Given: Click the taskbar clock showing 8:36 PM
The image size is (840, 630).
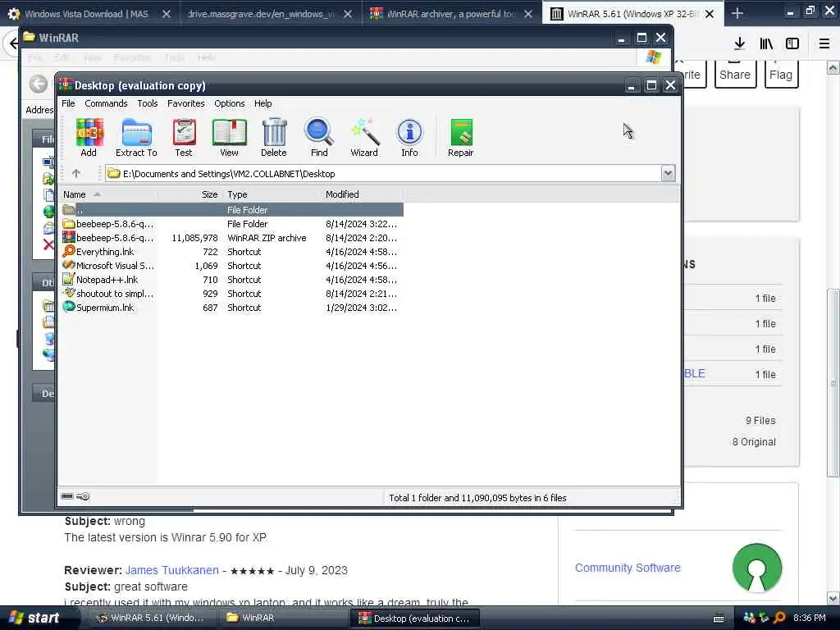Looking at the screenshot, I should [809, 618].
